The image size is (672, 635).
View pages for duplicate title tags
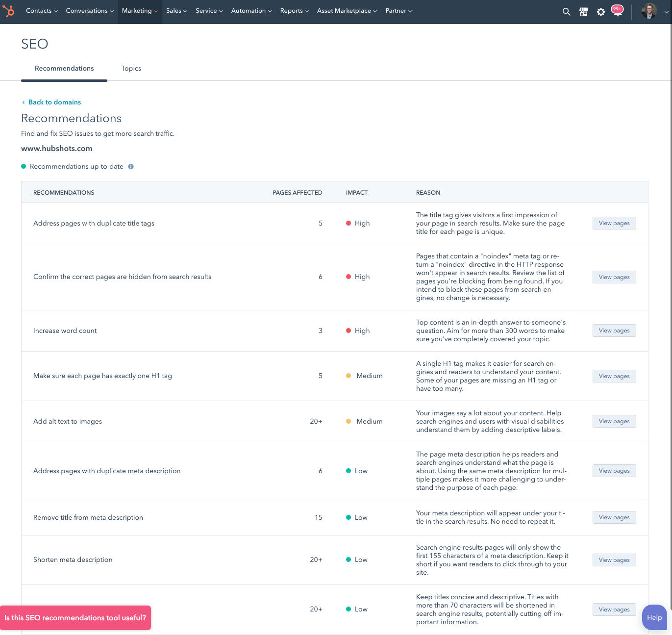pos(614,223)
